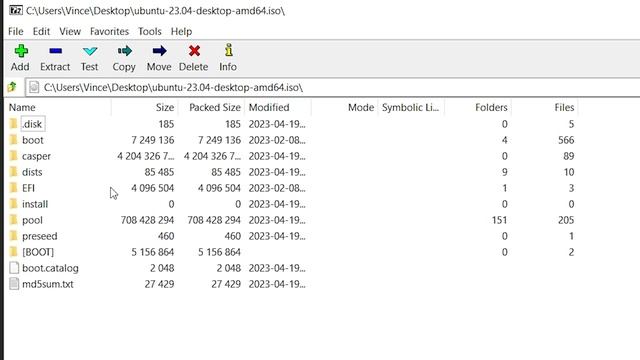This screenshot has height=360, width=640.
Task: Click the green Add plus icon
Action: click(x=21, y=51)
